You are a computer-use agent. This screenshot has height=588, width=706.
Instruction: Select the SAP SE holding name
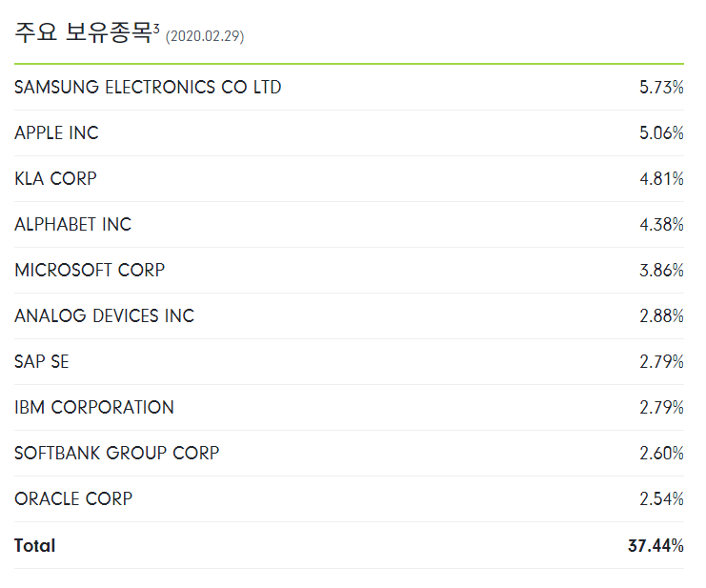(42, 362)
